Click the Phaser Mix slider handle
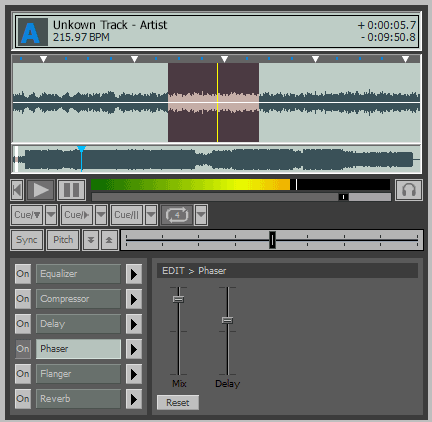 [178, 299]
